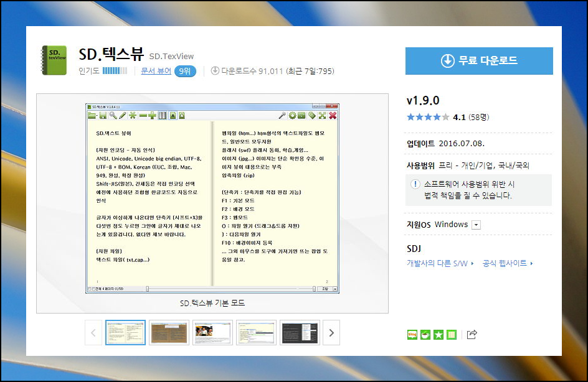
Task: Select third thumbnail with photo
Action: click(212, 333)
